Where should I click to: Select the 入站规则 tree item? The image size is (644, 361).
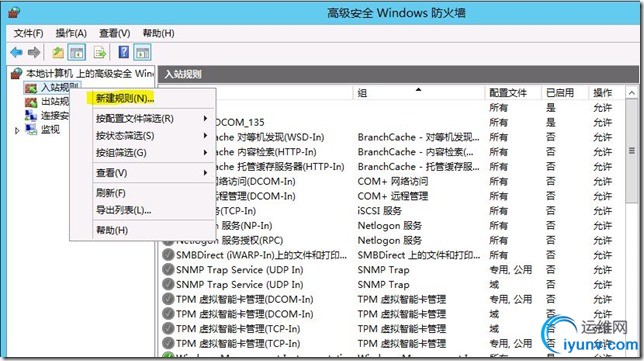[x=53, y=87]
